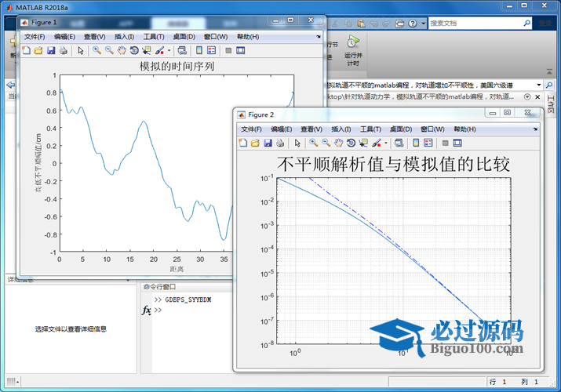Open 工具(T) menu in Figure 1
This screenshot has height=392, width=561.
click(154, 37)
